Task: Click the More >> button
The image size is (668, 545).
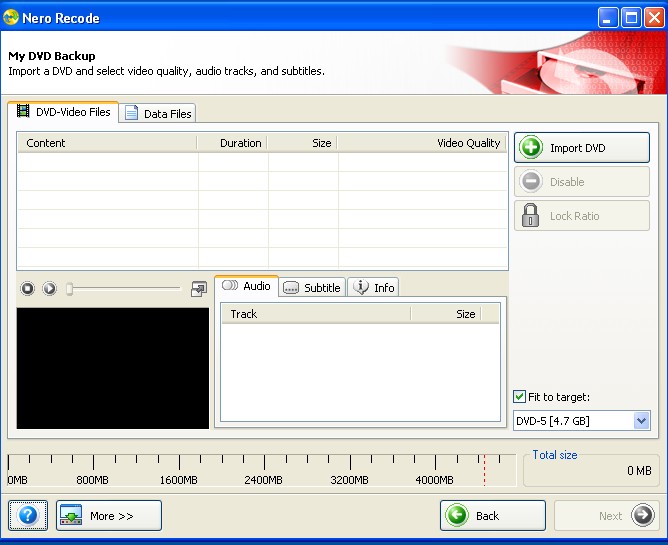Action: 109,515
